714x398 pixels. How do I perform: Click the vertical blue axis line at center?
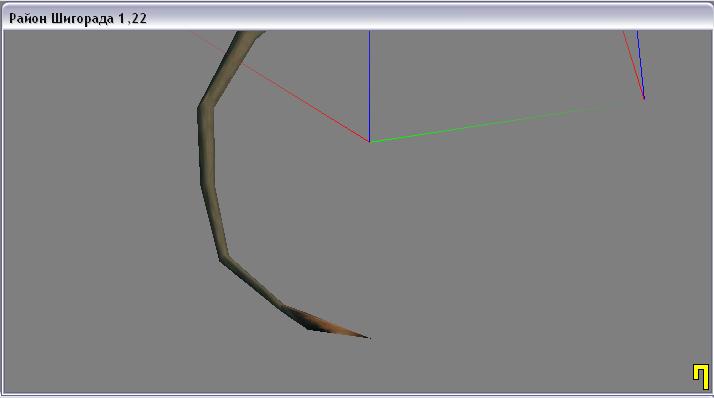coord(369,86)
